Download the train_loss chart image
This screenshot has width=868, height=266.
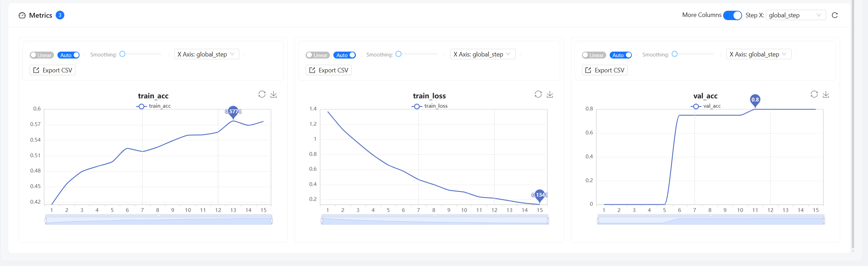pyautogui.click(x=550, y=94)
